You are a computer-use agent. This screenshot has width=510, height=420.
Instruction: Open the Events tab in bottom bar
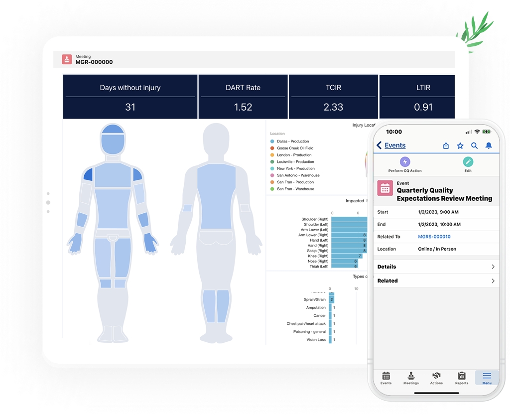tap(386, 378)
